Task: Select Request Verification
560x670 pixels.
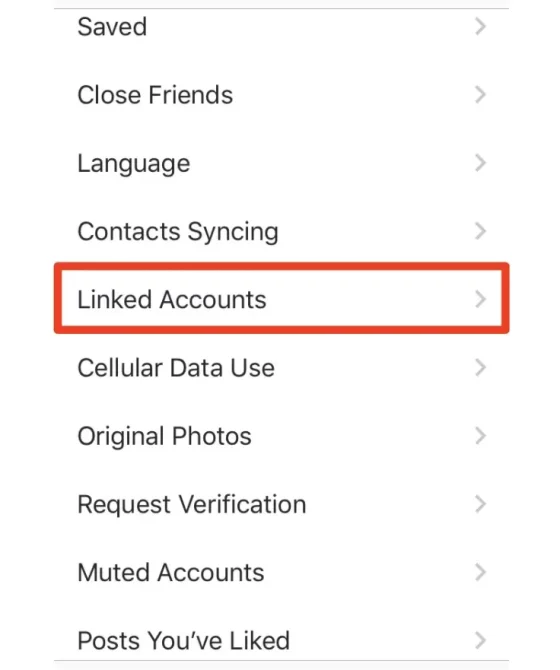Action: pos(281,504)
